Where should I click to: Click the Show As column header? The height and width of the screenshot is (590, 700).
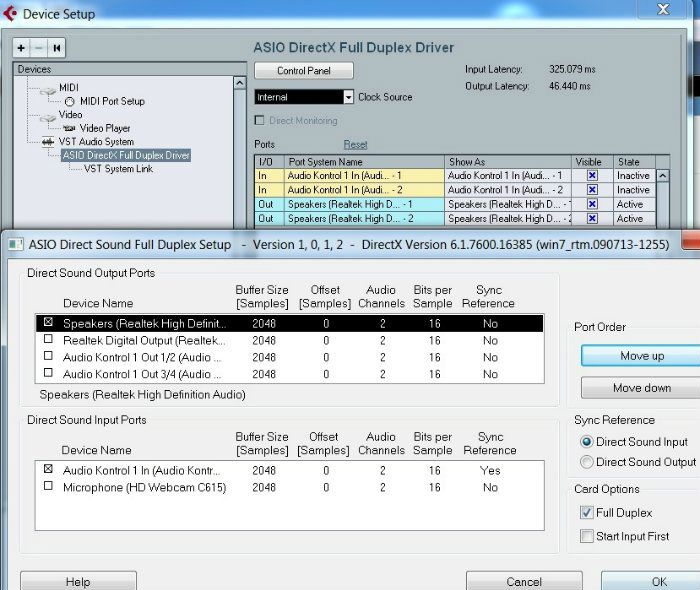pyautogui.click(x=508, y=162)
